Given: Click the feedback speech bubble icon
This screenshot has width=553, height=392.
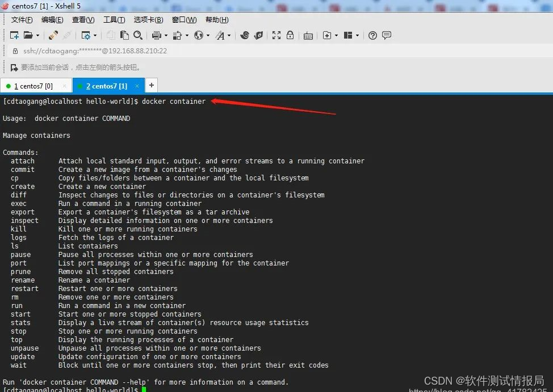Looking at the screenshot, I should (387, 35).
